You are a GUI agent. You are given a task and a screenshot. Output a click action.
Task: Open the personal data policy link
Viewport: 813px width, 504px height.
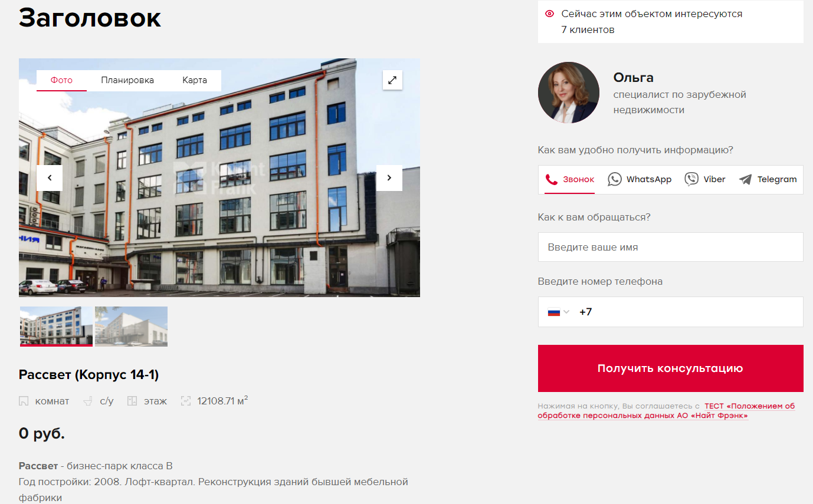tap(666, 411)
